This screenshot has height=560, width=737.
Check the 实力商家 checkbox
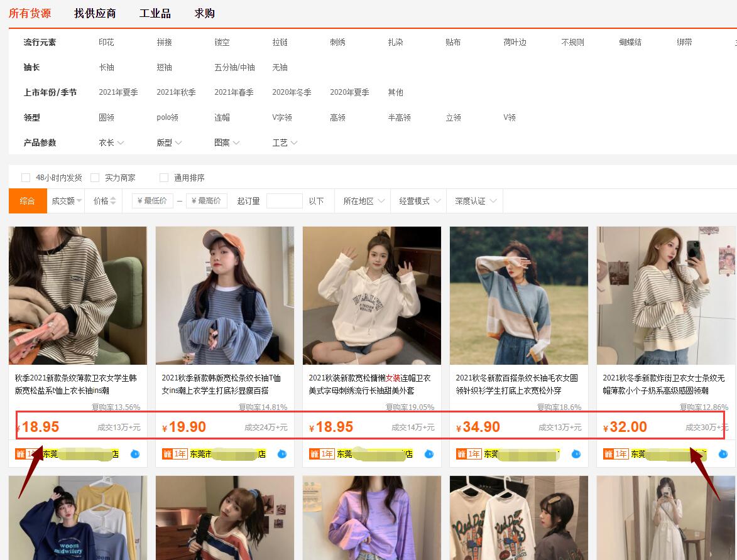pos(95,178)
